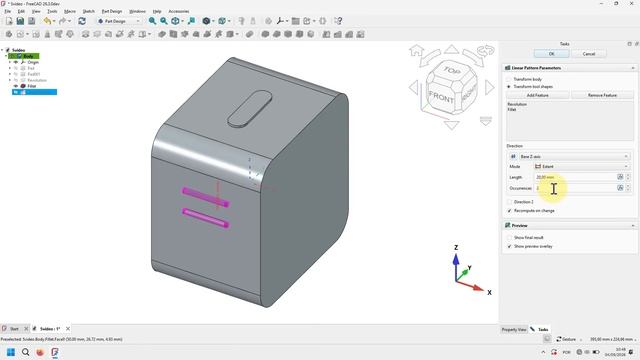Click the Fit all zoom icon

click(x=152, y=21)
